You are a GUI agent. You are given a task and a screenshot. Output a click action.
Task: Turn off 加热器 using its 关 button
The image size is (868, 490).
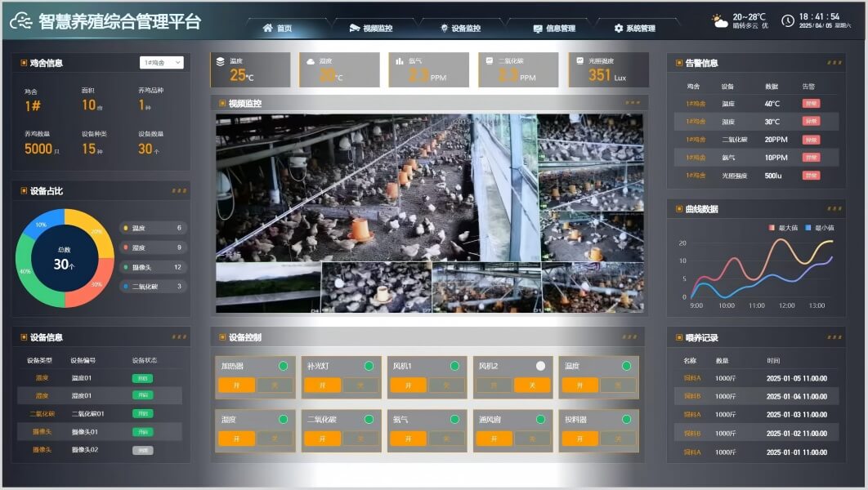click(x=275, y=385)
